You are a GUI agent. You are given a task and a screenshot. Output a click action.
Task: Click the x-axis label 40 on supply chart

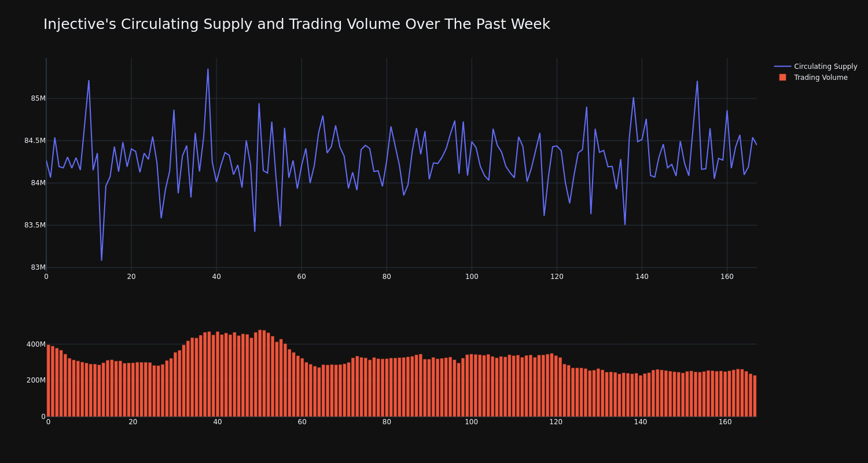pos(216,277)
